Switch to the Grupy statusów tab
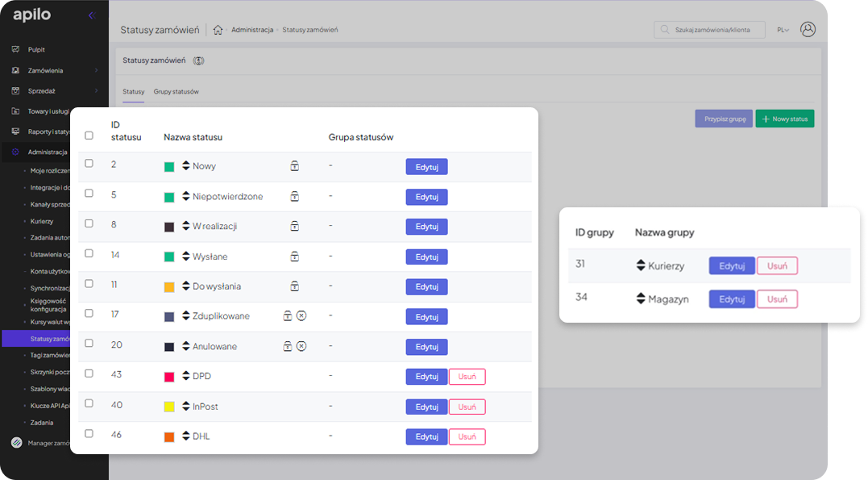868x480 pixels. tap(176, 92)
